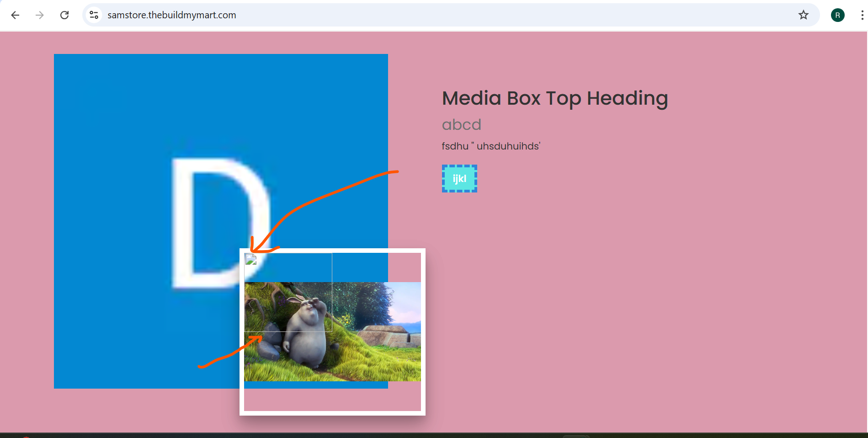Click the broken image icon in media box
Viewport: 868px width, 438px height.
[x=251, y=260]
